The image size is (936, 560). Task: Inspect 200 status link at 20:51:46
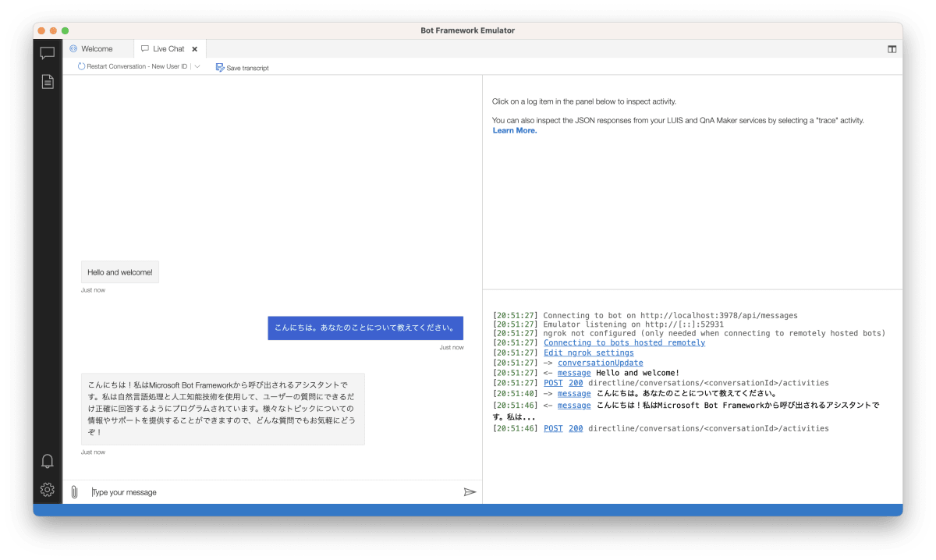tap(576, 429)
